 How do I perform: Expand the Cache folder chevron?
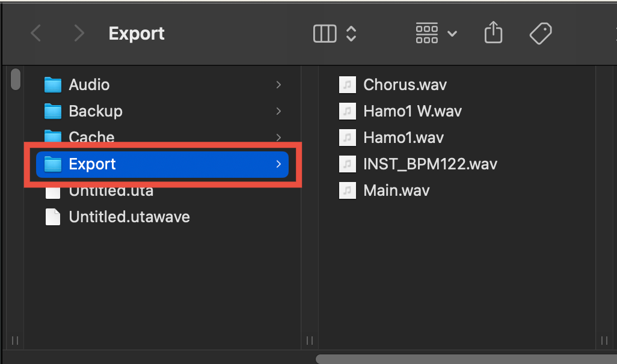(278, 137)
